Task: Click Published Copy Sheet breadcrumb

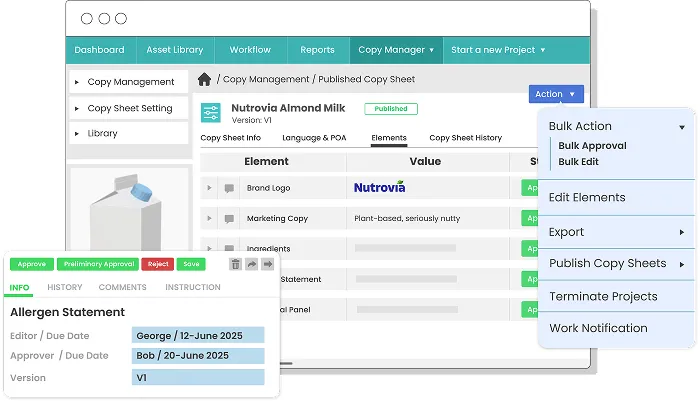Action: pos(367,80)
